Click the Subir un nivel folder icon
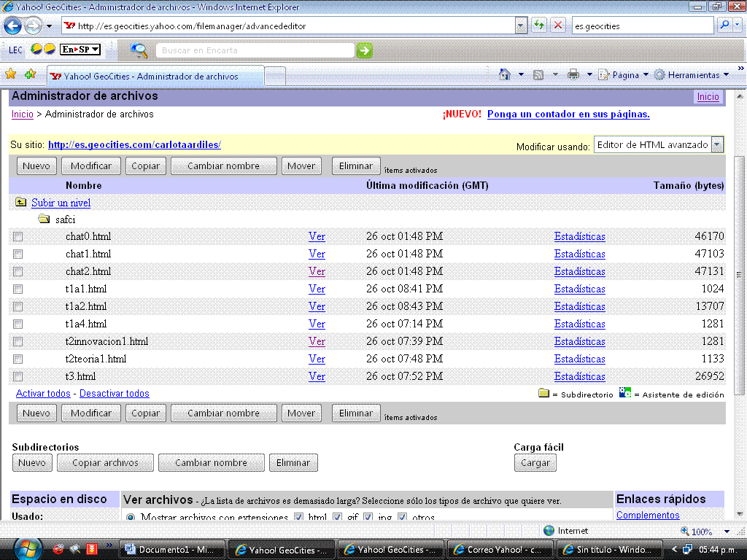 point(20,202)
